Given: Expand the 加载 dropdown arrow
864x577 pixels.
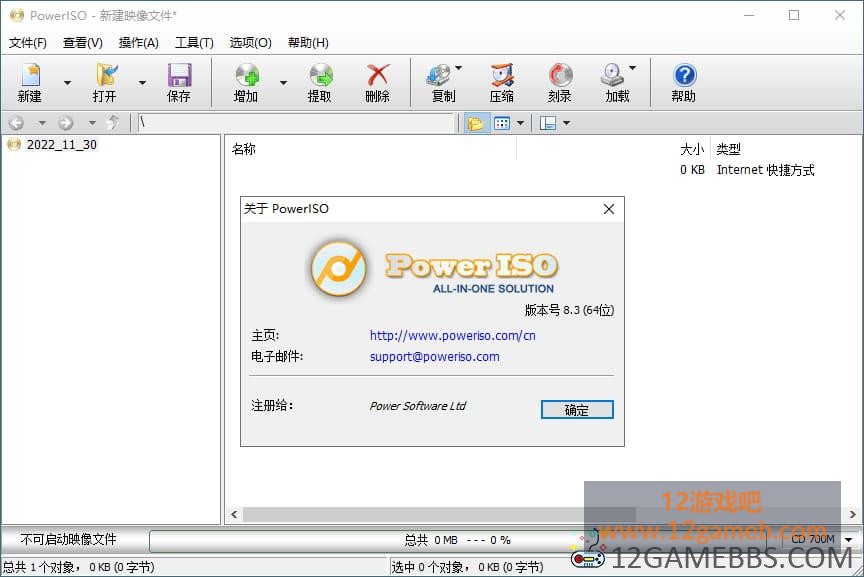Looking at the screenshot, I should pos(633,68).
